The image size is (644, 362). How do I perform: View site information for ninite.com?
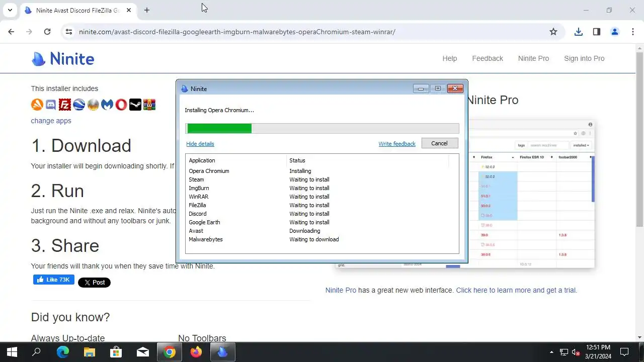coord(69,32)
